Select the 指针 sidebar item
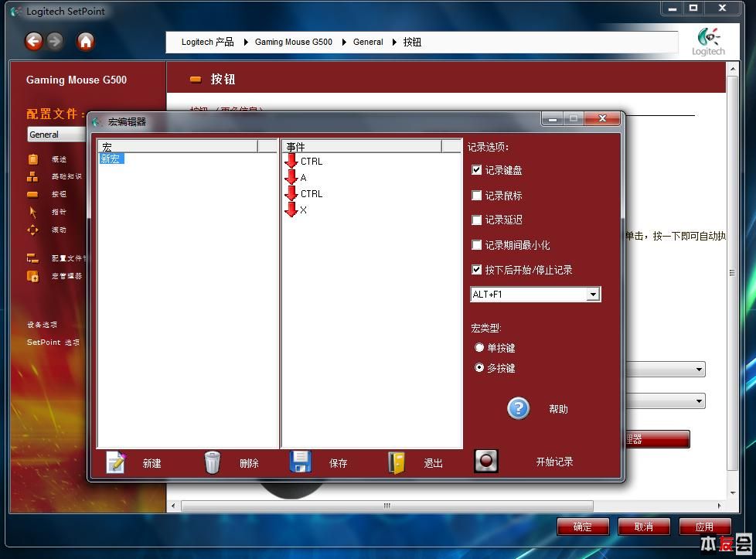 [x=59, y=212]
